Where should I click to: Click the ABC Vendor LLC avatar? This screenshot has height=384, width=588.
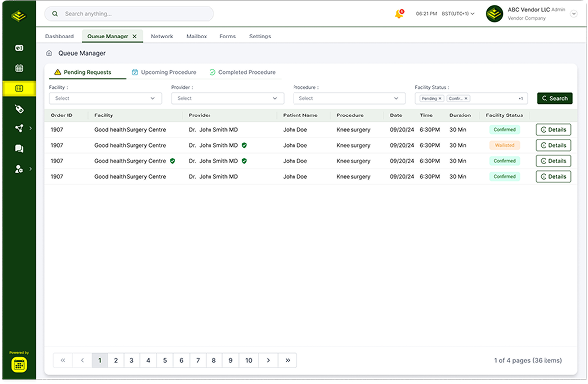pos(494,14)
